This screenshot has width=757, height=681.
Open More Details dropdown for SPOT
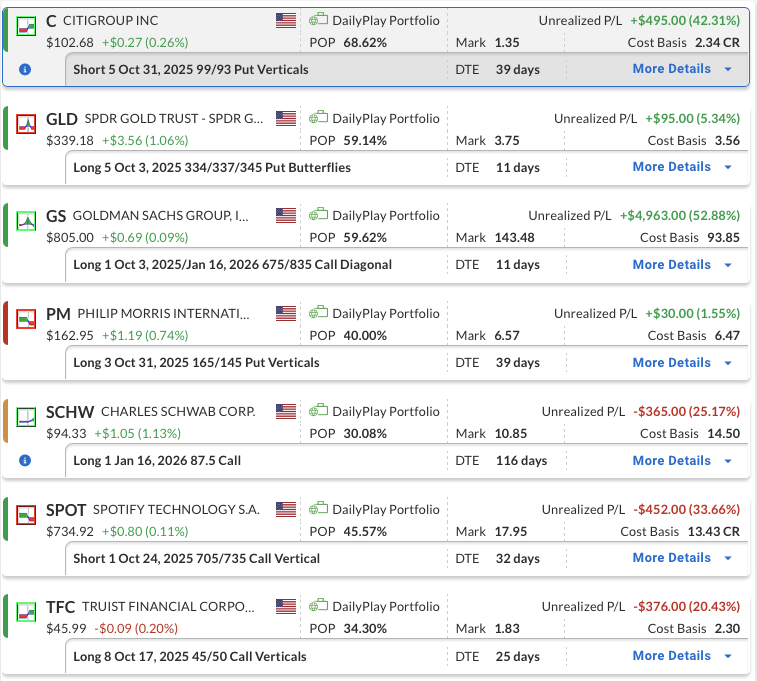tap(683, 558)
